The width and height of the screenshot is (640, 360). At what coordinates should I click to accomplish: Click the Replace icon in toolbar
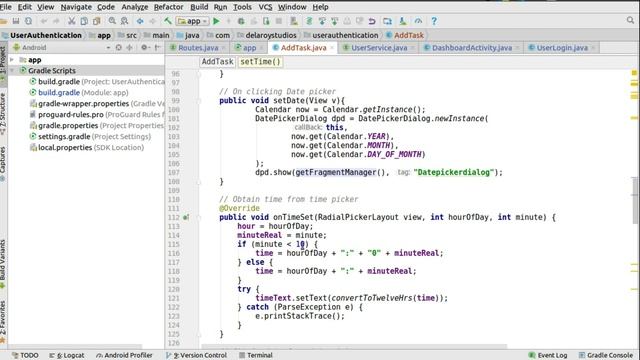[124, 21]
